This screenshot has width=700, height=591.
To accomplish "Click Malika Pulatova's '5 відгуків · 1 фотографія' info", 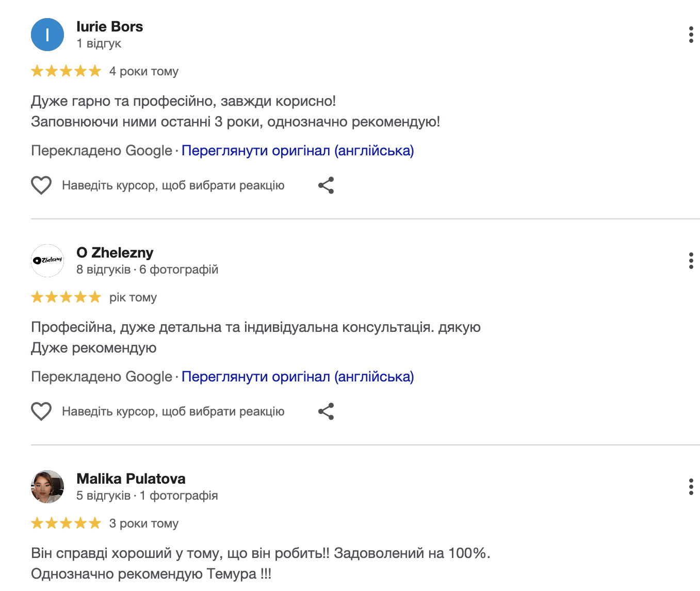I will [147, 496].
